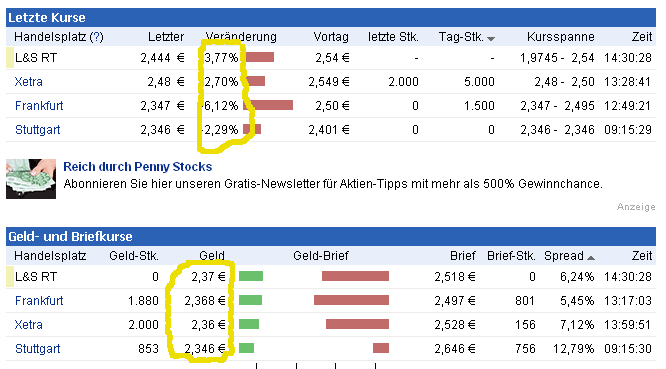
Task: Click the Letzter column header
Action: tap(166, 37)
